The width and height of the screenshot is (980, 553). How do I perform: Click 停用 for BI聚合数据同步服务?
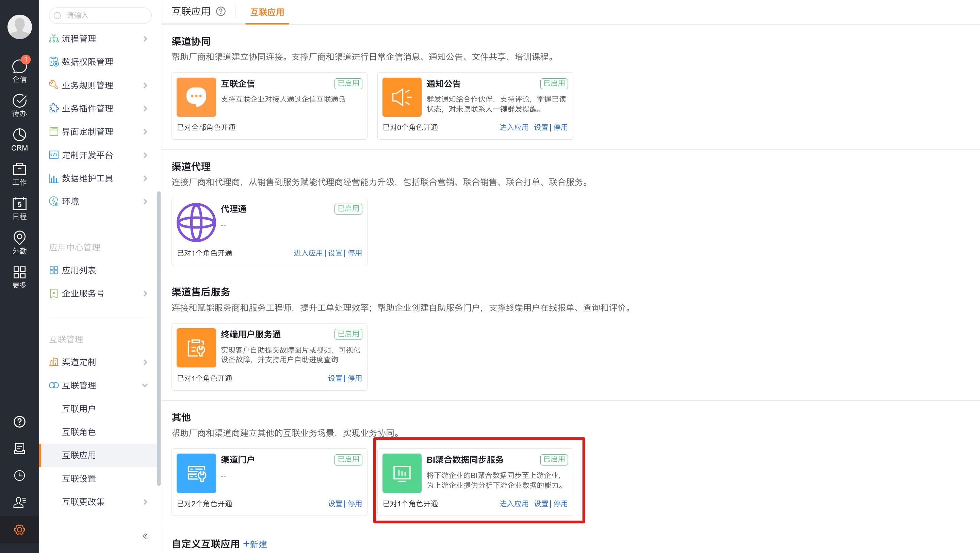[x=560, y=503]
